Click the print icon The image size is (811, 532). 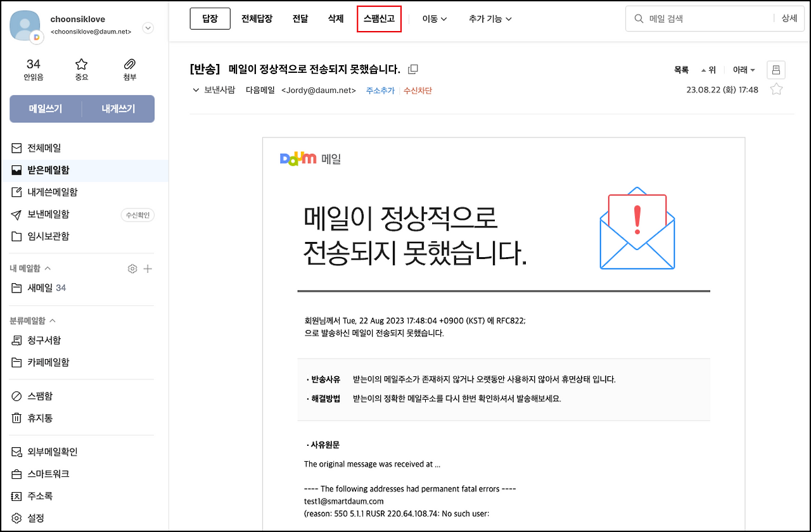point(776,70)
